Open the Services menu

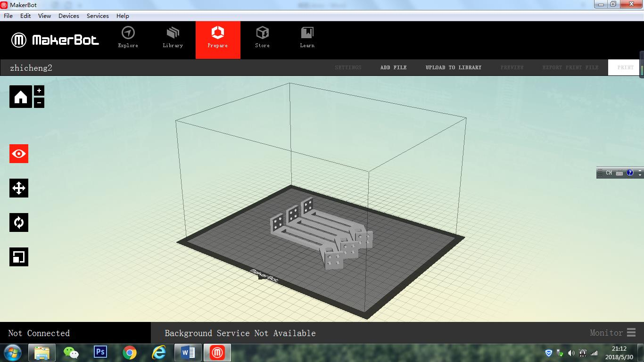98,16
